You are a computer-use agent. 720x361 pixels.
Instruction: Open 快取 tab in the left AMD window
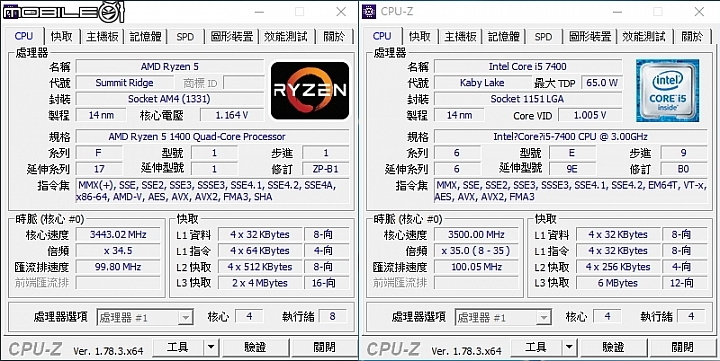tap(62, 36)
